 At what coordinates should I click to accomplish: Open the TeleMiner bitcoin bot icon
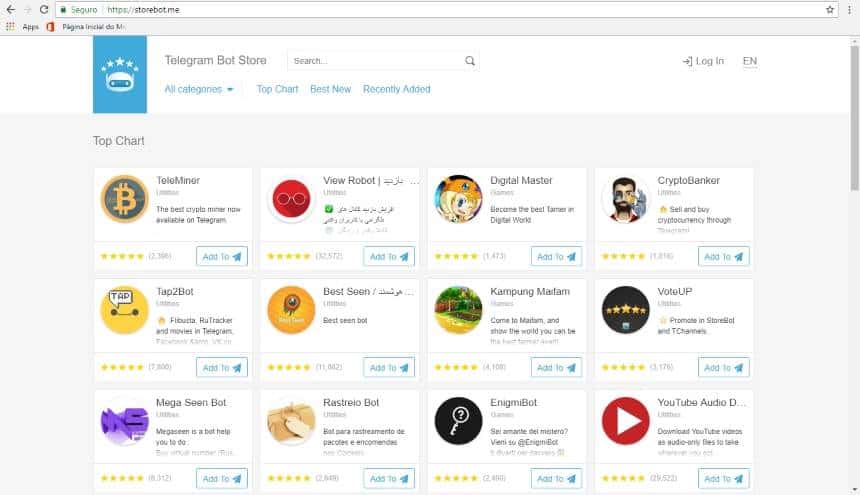click(125, 199)
